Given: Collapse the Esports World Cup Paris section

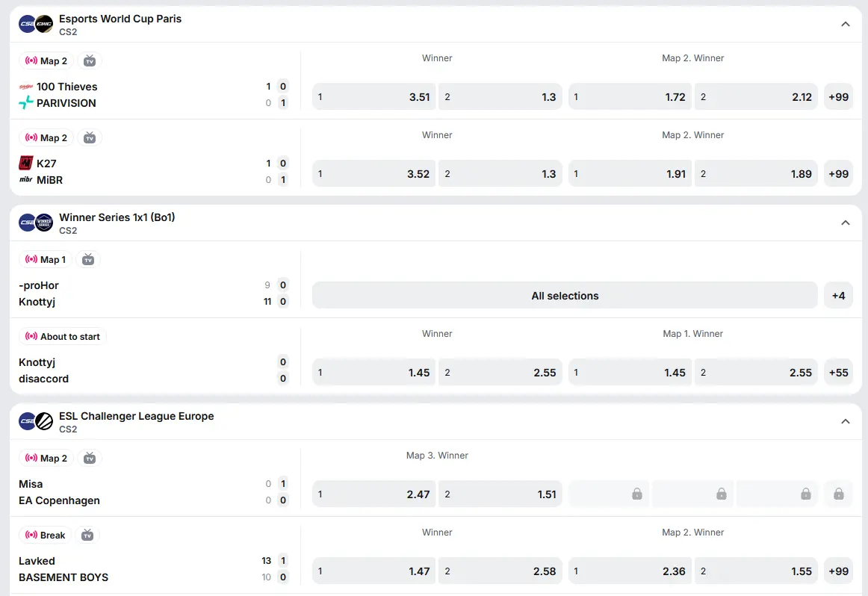Looking at the screenshot, I should 846,24.
